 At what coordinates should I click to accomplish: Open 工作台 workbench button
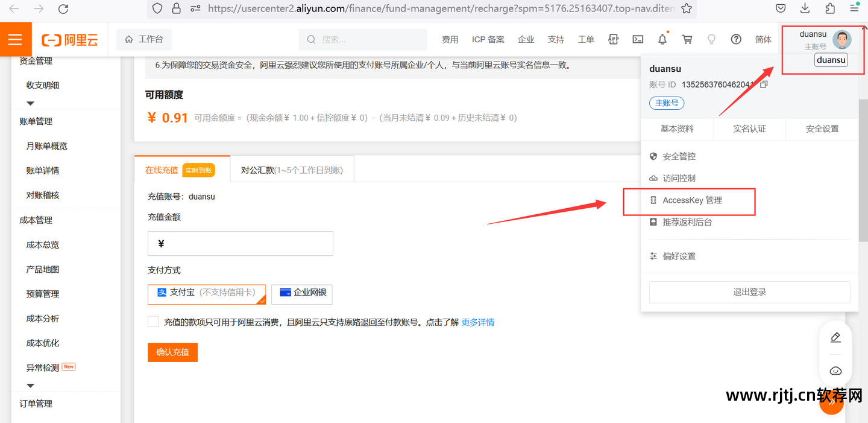click(x=144, y=39)
